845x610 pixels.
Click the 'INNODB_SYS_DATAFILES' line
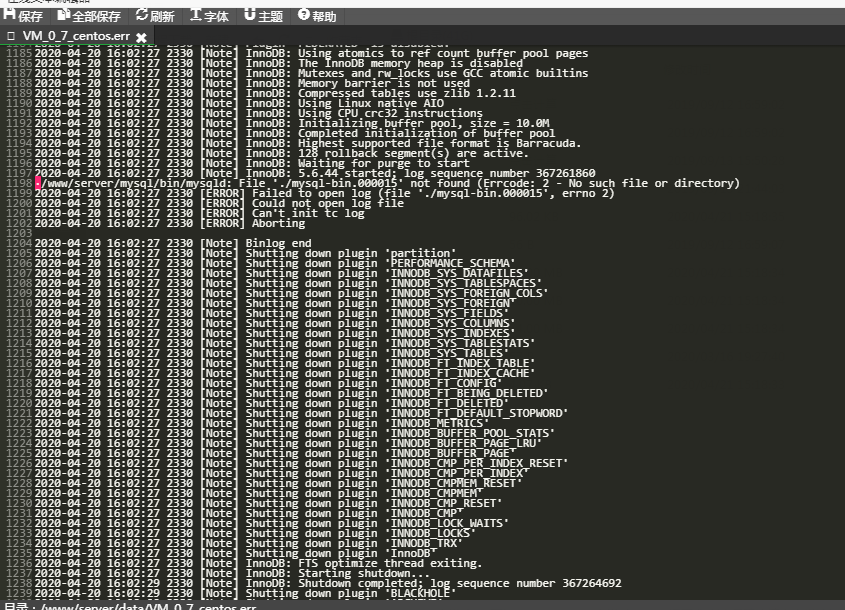click(x=281, y=273)
